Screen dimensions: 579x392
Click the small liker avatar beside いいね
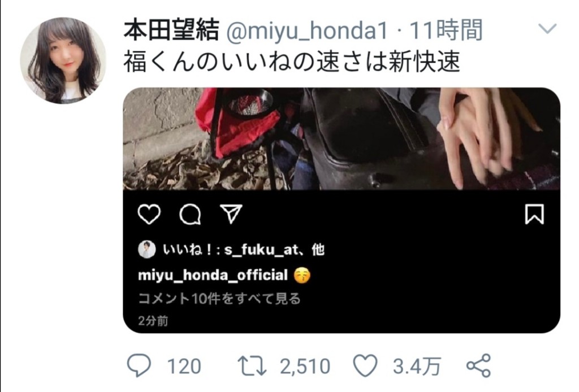click(146, 250)
